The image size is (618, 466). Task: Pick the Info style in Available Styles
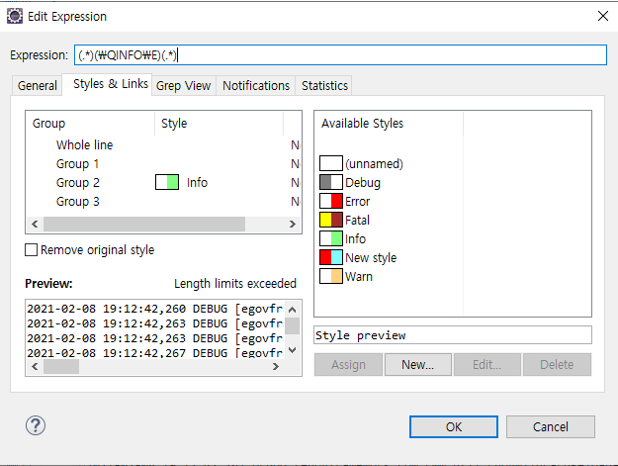(x=355, y=239)
